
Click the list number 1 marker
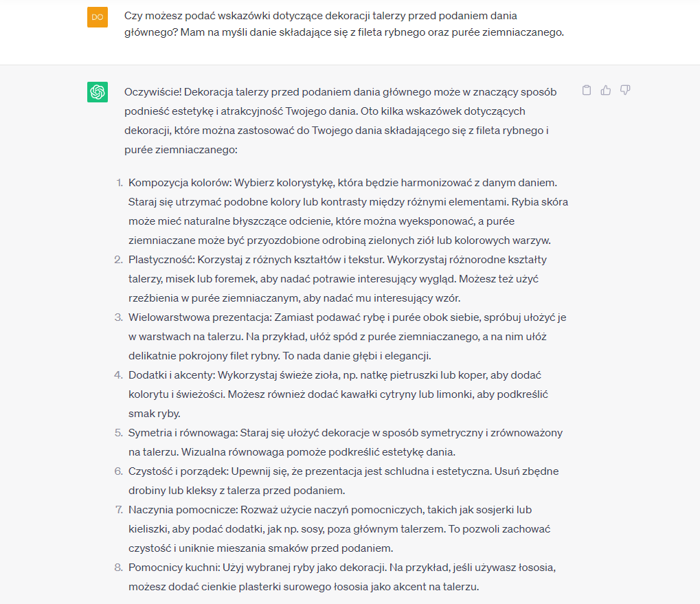(x=120, y=183)
